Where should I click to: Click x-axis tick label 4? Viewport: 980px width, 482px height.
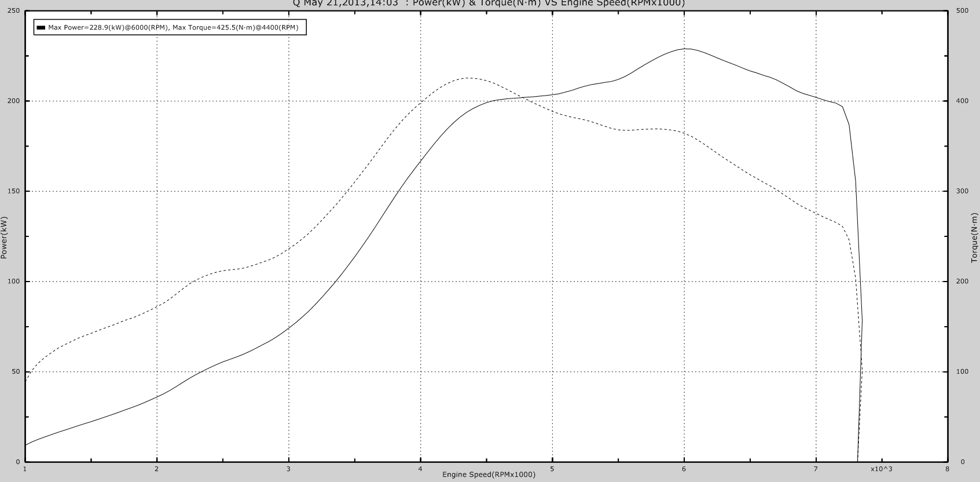[x=420, y=469]
